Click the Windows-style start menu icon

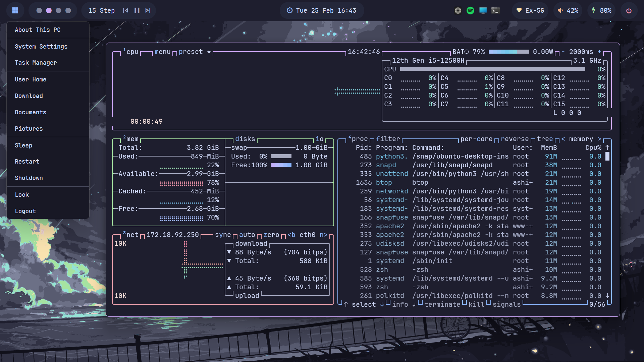[15, 10]
